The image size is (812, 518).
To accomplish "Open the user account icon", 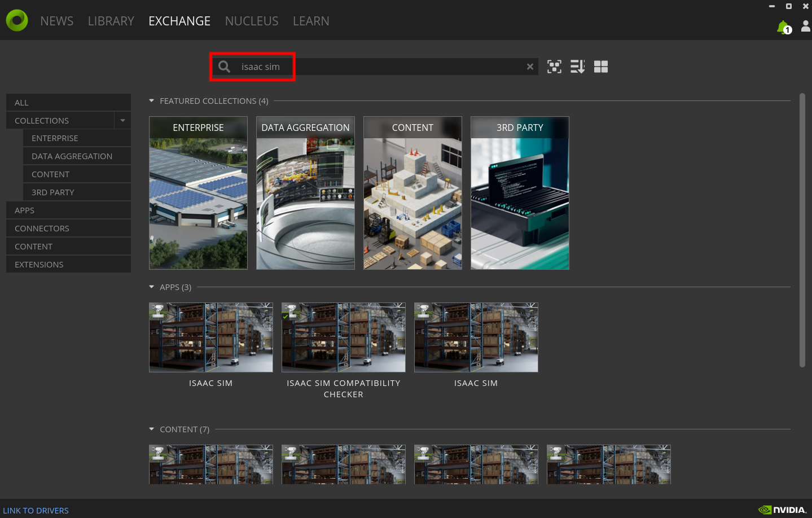I will click(806, 26).
